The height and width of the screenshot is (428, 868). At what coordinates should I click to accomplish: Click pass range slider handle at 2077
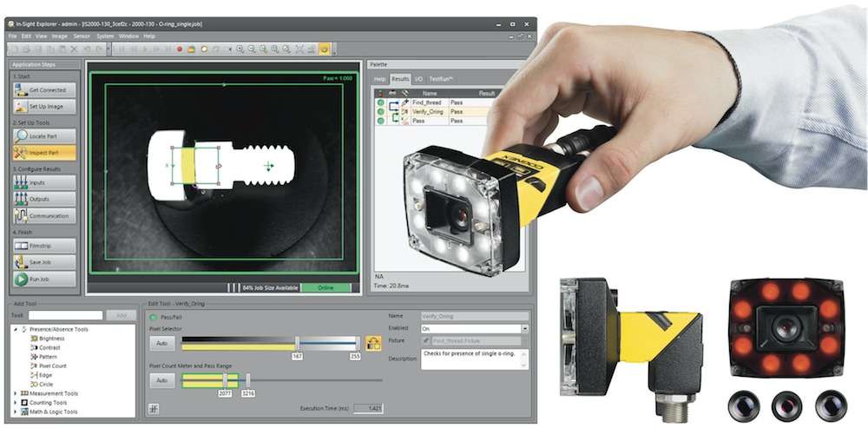pyautogui.click(x=226, y=380)
